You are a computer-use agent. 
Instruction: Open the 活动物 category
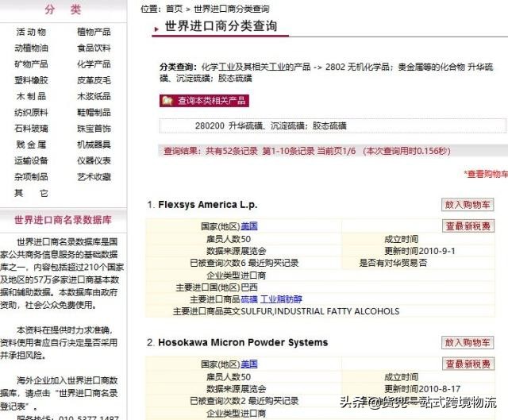(x=31, y=32)
